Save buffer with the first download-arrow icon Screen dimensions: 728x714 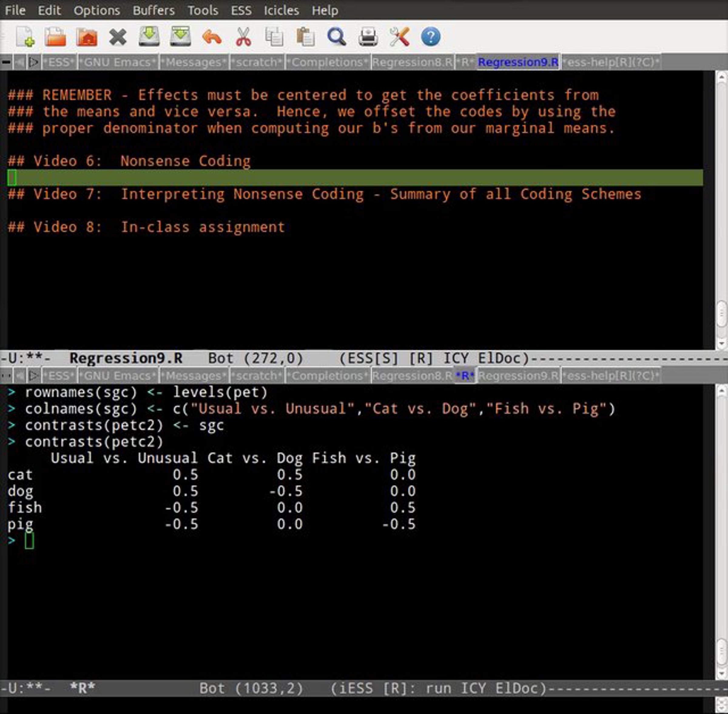click(x=149, y=37)
